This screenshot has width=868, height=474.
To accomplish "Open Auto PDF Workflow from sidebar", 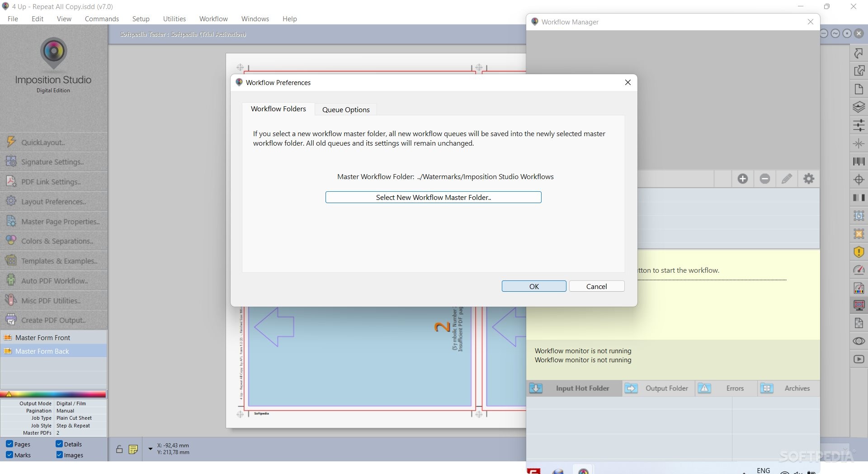I will pos(54,281).
